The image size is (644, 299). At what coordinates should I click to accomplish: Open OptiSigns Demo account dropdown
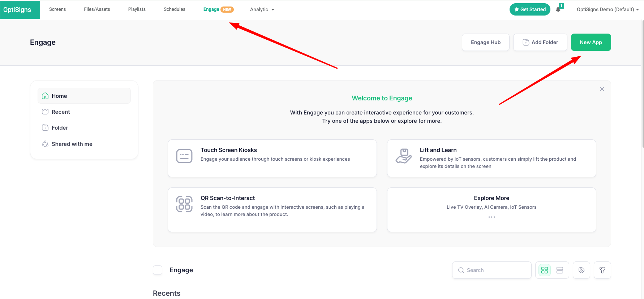click(607, 9)
